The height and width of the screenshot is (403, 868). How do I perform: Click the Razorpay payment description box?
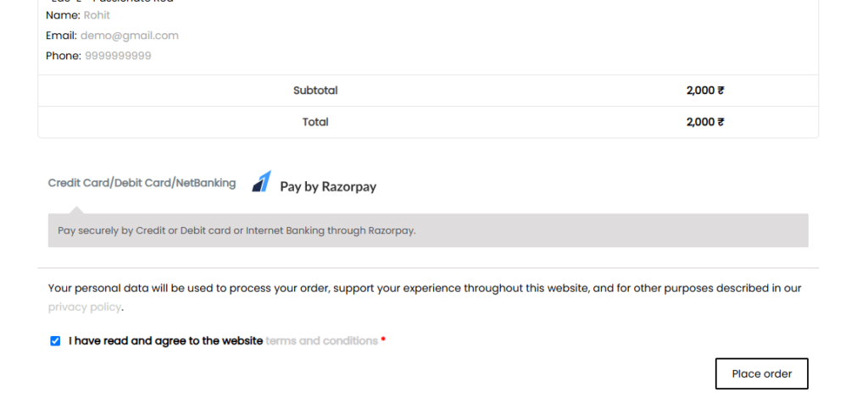[428, 230]
